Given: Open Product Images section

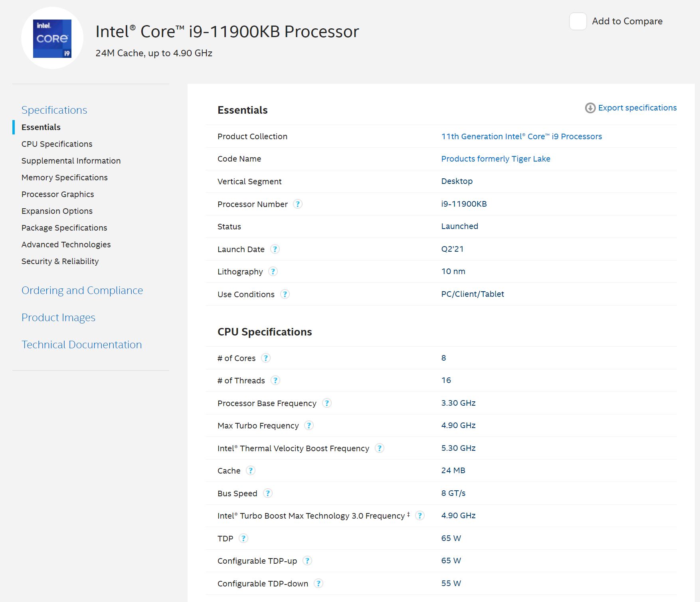Looking at the screenshot, I should (x=58, y=318).
